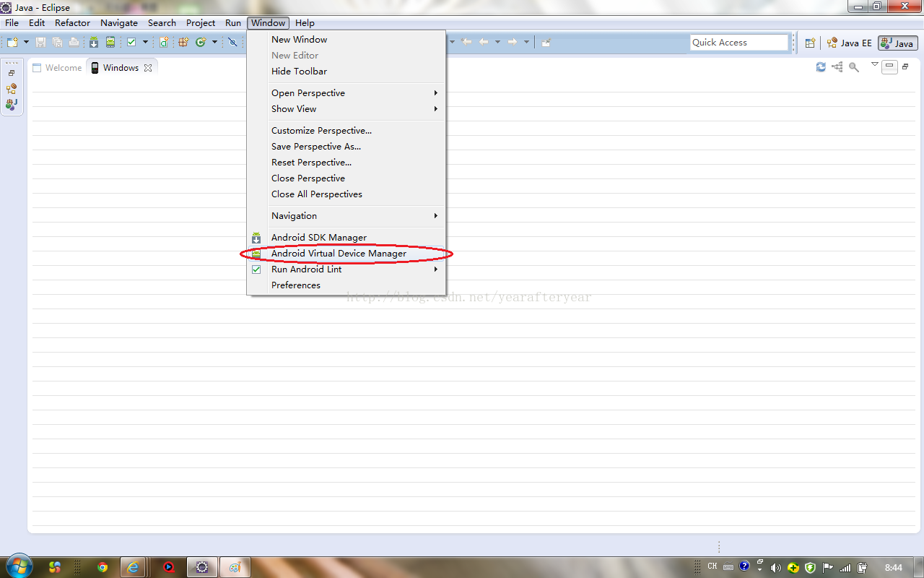Screen dimensions: 924x578
Task: Click the Last Edit Location arrow icon
Action: pyautogui.click(x=466, y=43)
